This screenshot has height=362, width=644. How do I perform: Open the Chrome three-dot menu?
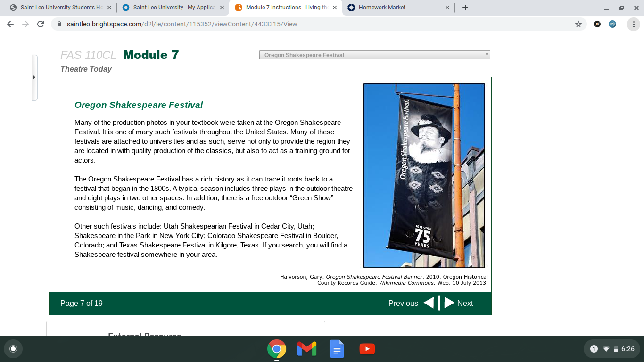(x=633, y=24)
